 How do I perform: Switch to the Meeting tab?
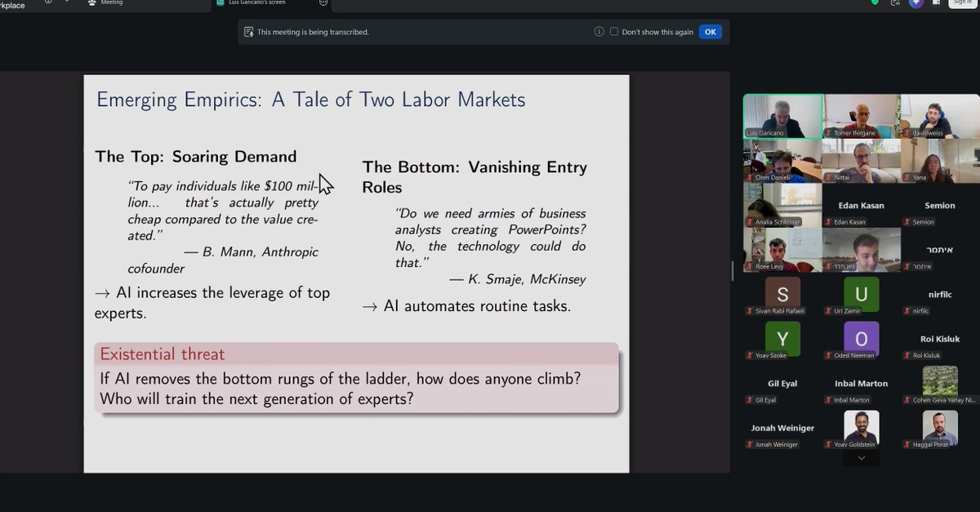point(105,2)
